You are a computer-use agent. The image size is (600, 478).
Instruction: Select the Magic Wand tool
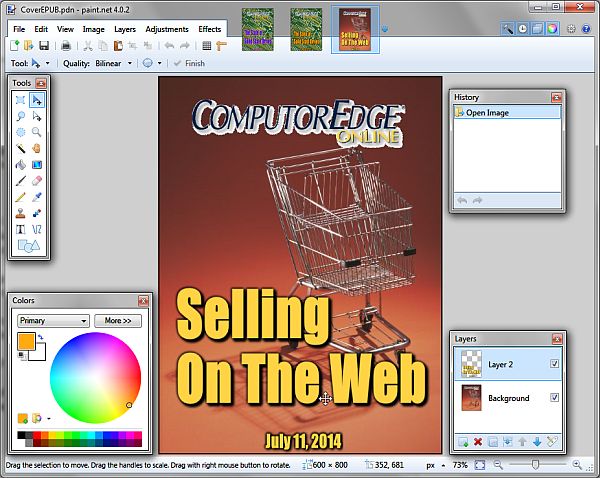21,148
